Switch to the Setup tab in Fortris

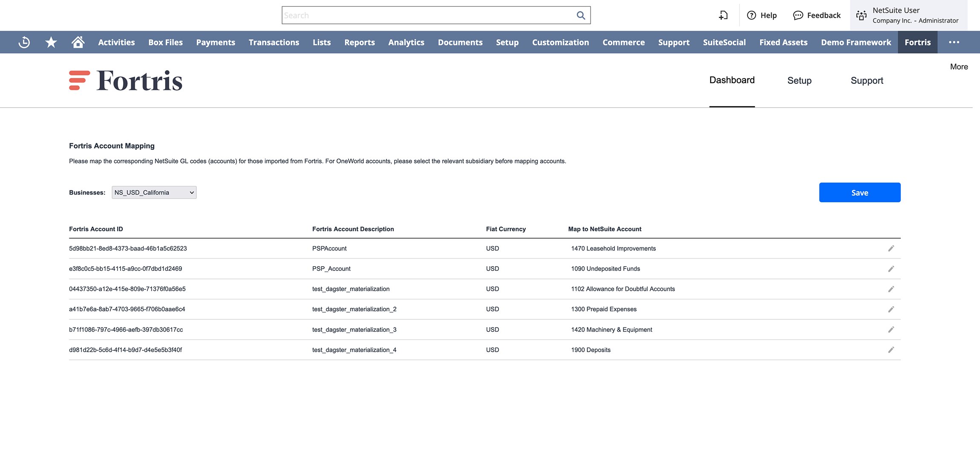point(799,80)
